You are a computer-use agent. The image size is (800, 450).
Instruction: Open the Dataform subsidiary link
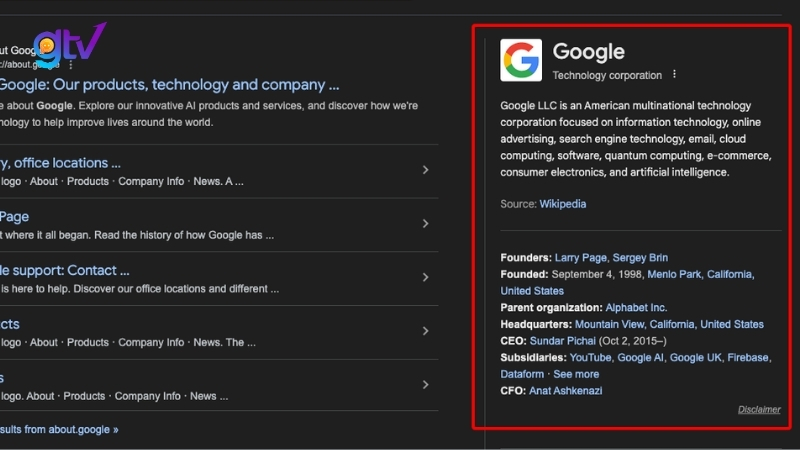pyautogui.click(x=522, y=374)
